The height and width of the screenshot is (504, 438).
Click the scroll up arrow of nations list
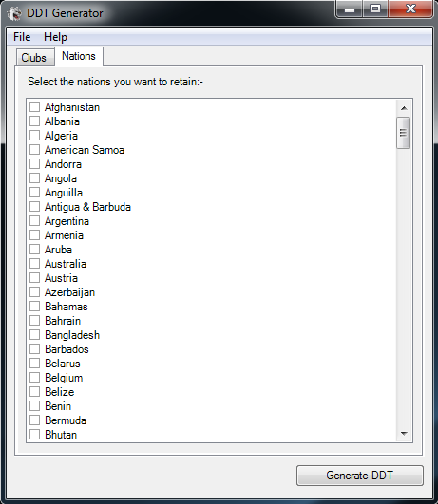click(404, 108)
